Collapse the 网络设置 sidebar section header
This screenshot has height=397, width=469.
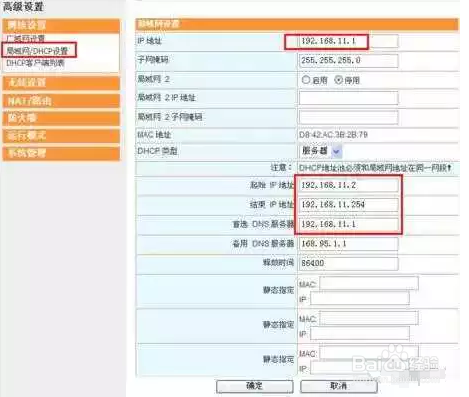61,26
